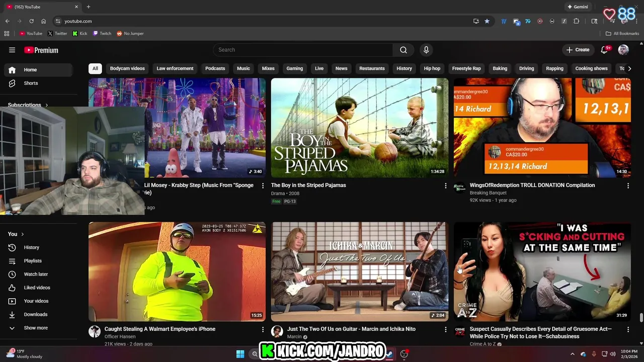The image size is (644, 362).
Task: Click the YouTube Premium logo
Action: coord(41,50)
